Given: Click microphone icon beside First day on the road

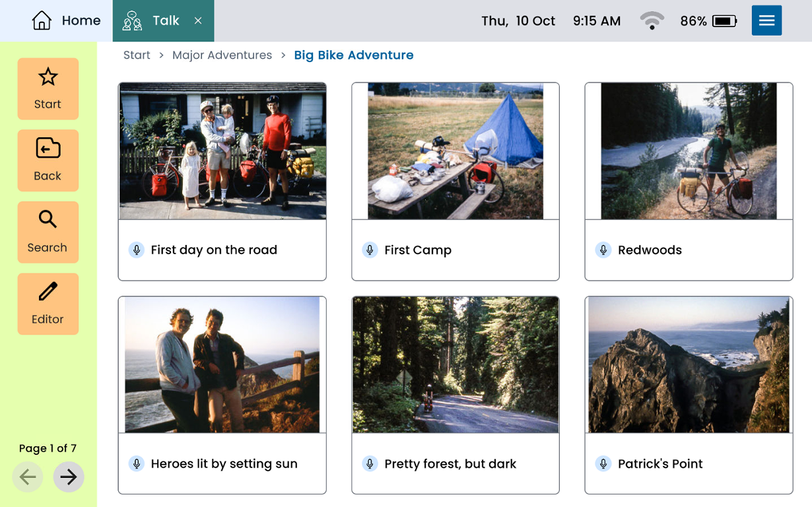Looking at the screenshot, I should [137, 250].
